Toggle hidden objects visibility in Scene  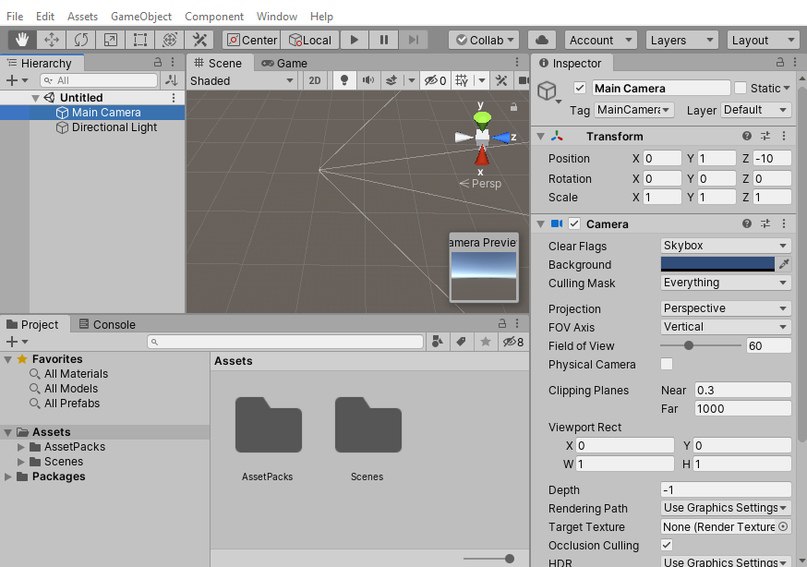tap(435, 80)
